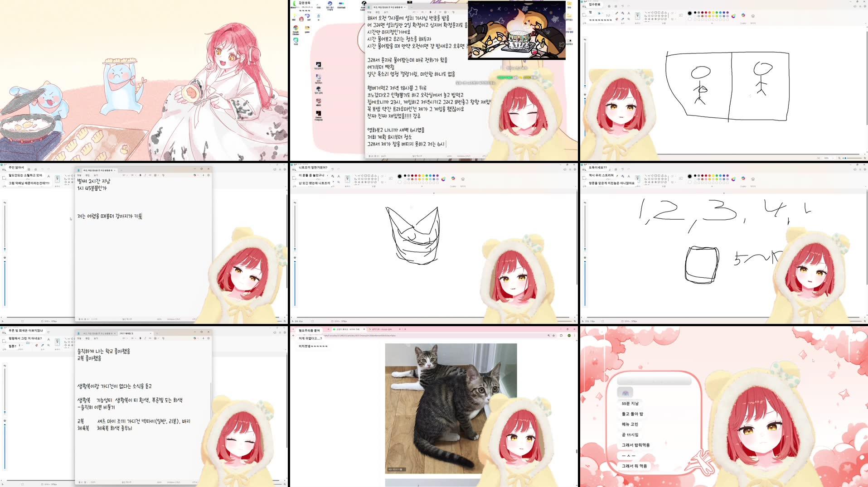Click the Chrome profile avatar icon
The image size is (868, 487).
[568, 336]
